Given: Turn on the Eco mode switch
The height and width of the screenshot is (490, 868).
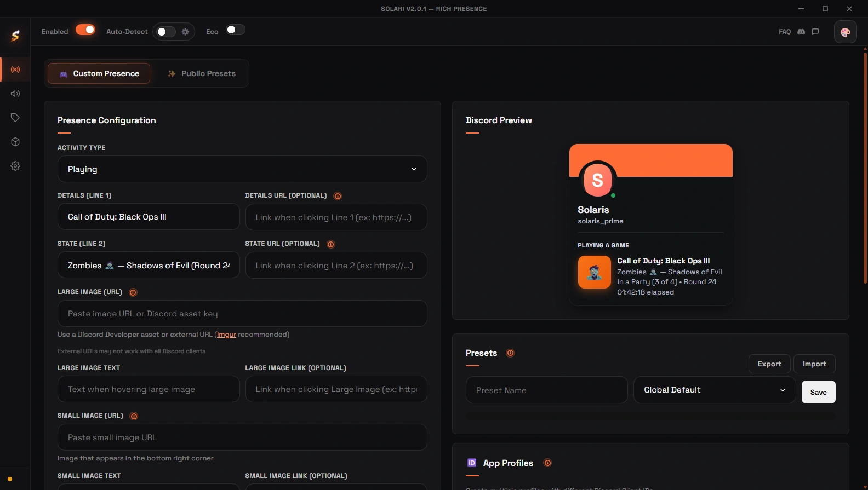Looking at the screenshot, I should pyautogui.click(x=236, y=30).
